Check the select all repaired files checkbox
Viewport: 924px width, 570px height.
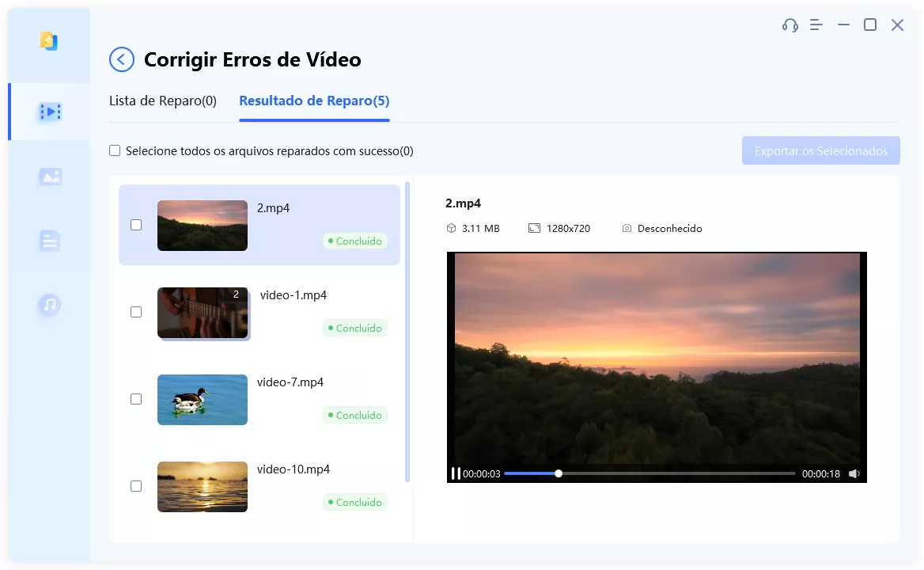(115, 150)
